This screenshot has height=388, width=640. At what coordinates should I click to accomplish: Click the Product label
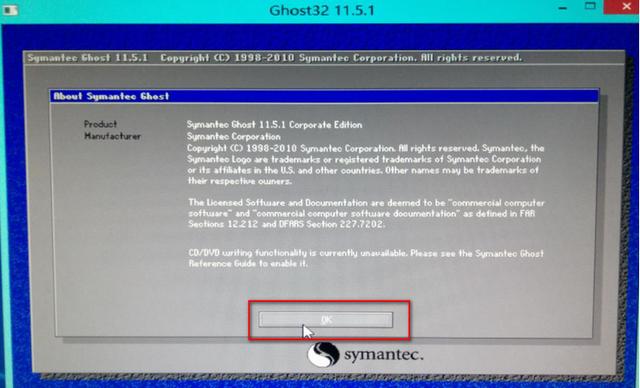click(x=100, y=124)
